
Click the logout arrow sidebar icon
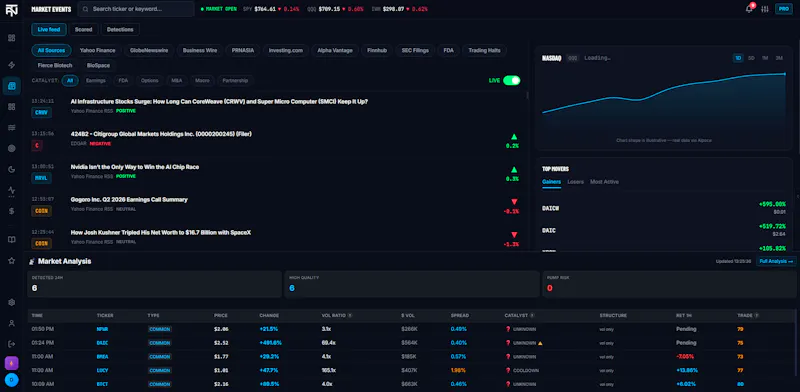click(x=11, y=344)
